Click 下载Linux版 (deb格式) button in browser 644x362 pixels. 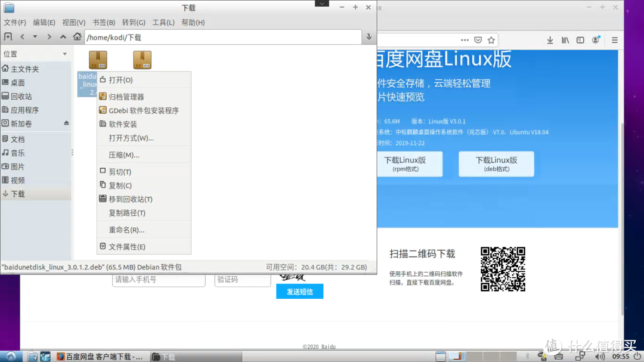pyautogui.click(x=496, y=164)
